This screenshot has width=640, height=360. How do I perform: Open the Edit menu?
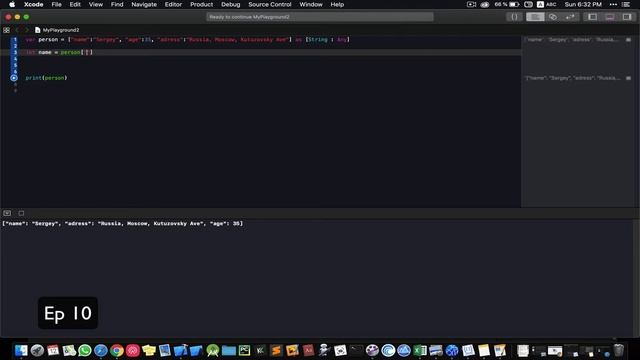tap(75, 4)
